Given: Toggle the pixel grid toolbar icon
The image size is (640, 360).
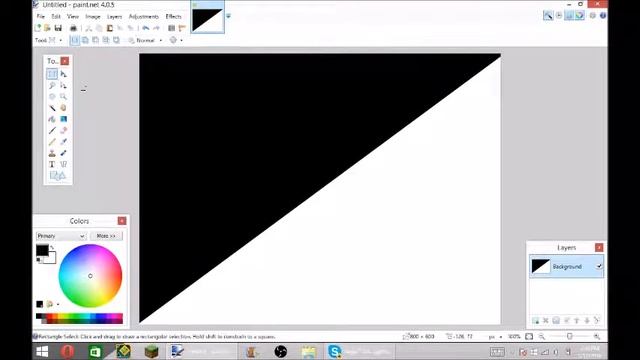Looking at the screenshot, I should click(171, 28).
